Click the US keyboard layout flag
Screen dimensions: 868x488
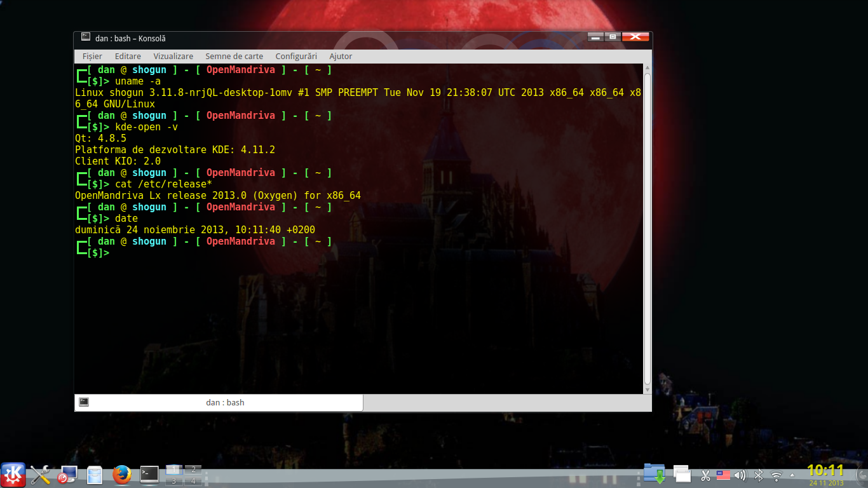[x=723, y=475]
